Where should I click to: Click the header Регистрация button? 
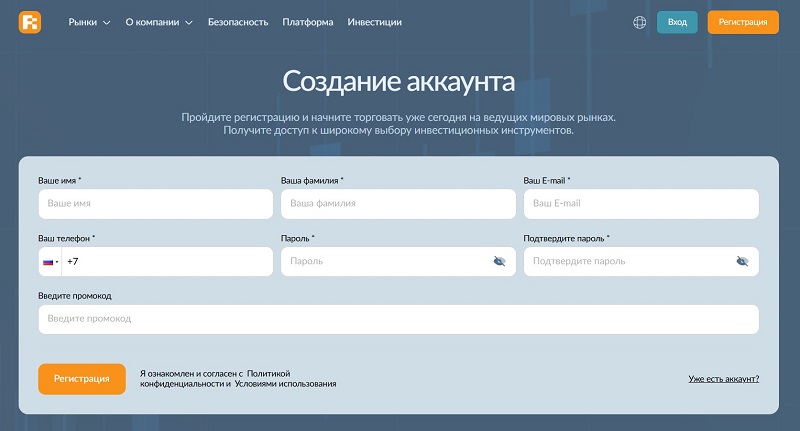click(742, 22)
